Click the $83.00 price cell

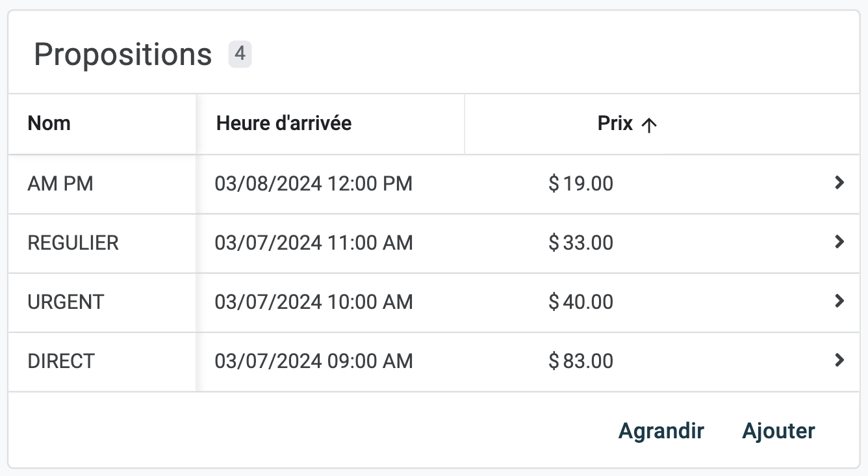[581, 361]
